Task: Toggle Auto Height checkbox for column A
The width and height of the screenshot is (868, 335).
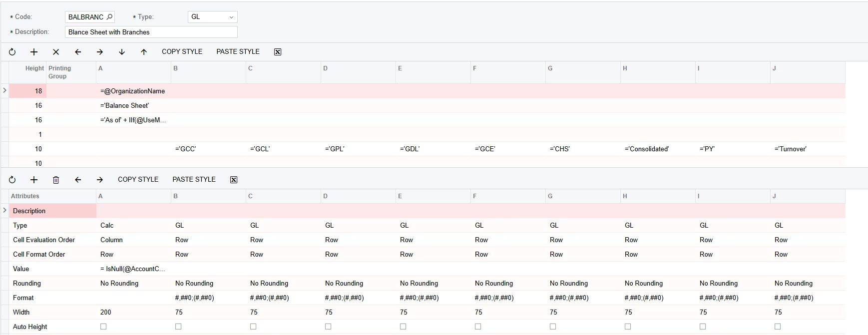Action: (103, 327)
